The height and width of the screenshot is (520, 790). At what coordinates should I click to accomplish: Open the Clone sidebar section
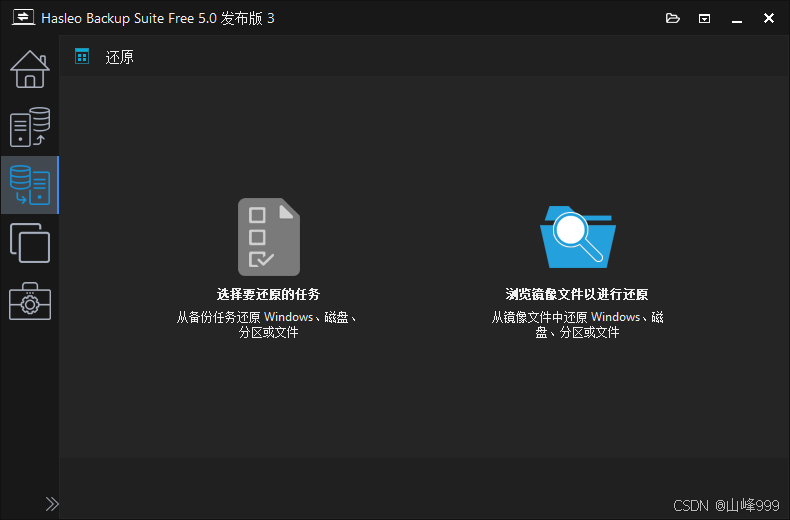(30, 243)
